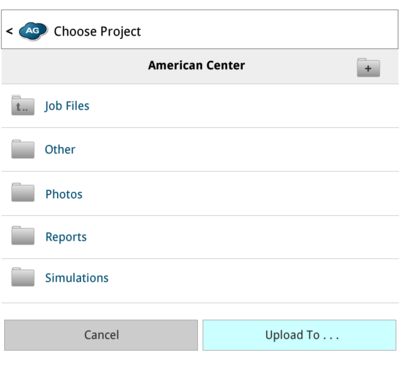Choose the Reports folder icon
The width and height of the screenshot is (400, 373).
23,236
